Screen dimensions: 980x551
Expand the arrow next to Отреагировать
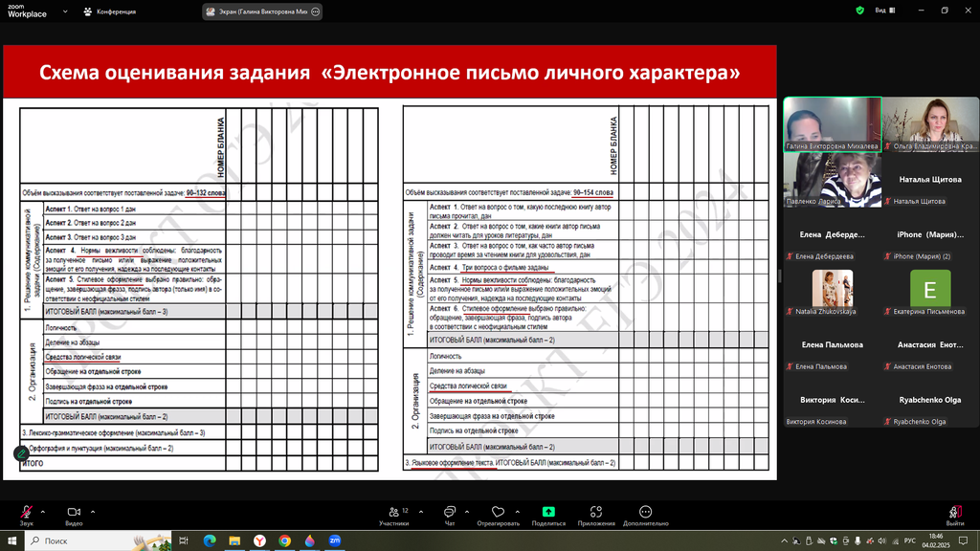518,513
